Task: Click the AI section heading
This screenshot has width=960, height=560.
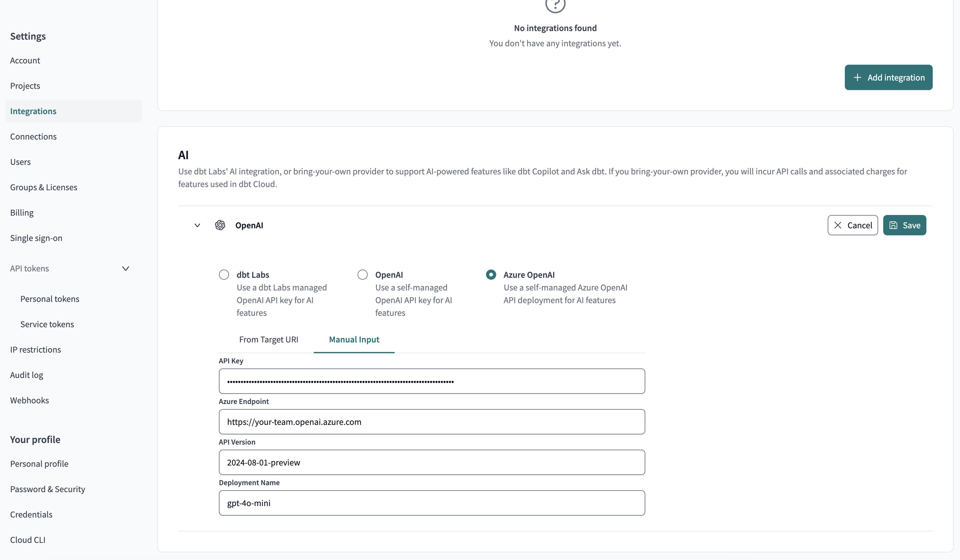Action: tap(183, 155)
